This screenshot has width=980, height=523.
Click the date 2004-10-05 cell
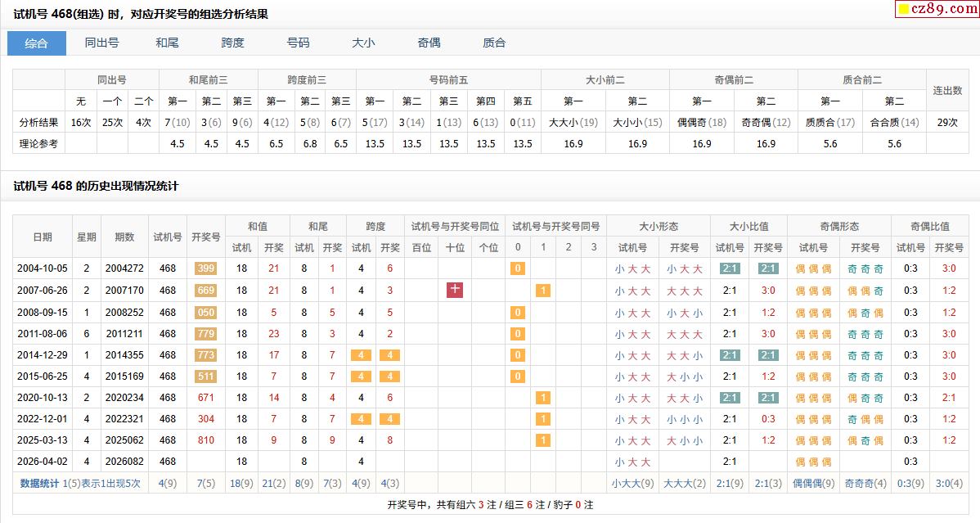[x=43, y=268]
